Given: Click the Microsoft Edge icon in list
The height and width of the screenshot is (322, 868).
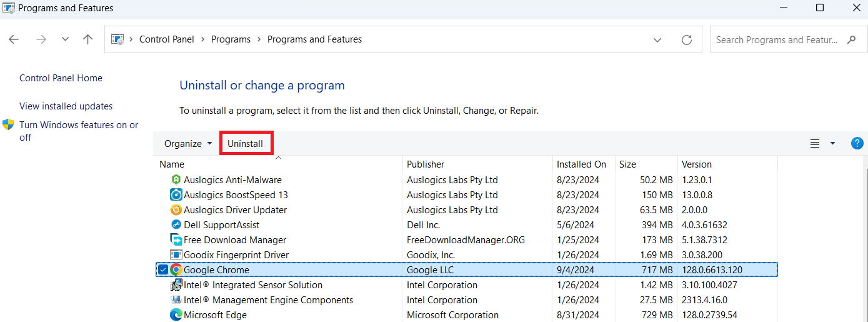Looking at the screenshot, I should point(176,315).
